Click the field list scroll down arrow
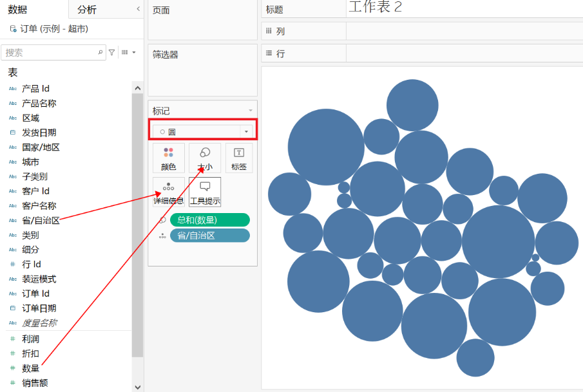Viewport: 583px width, 392px height. pos(138,387)
